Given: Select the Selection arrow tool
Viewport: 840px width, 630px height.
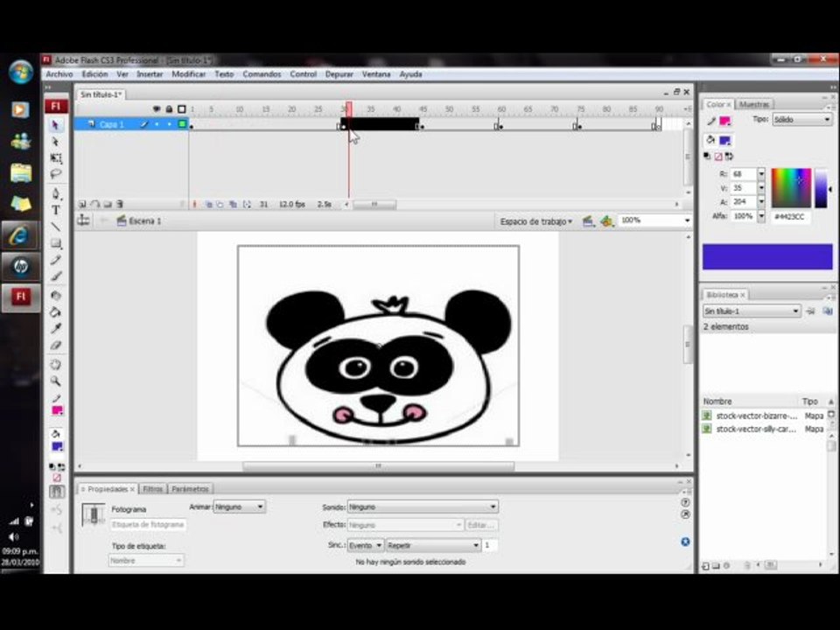Looking at the screenshot, I should (x=55, y=125).
